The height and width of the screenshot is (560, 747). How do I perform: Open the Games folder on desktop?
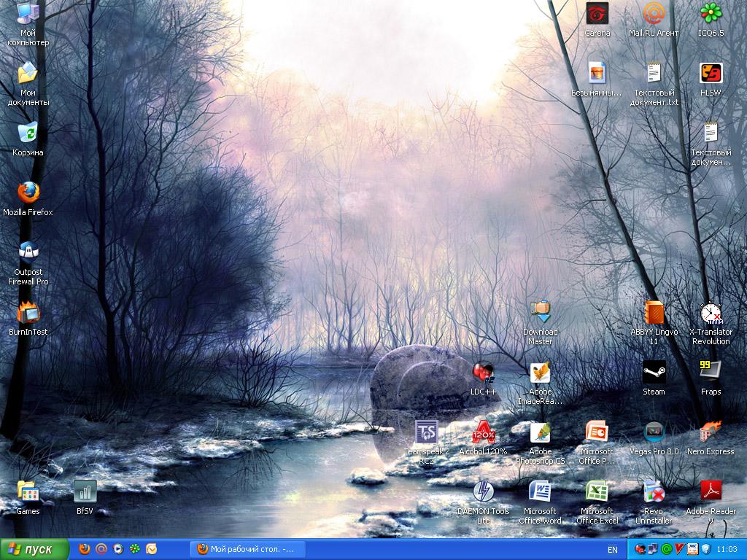[x=28, y=492]
